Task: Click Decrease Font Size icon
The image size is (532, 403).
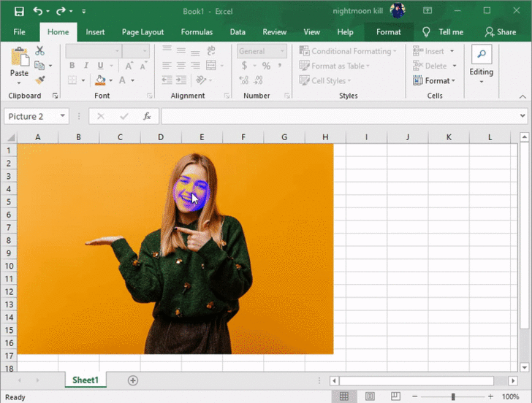Action: tap(143, 66)
